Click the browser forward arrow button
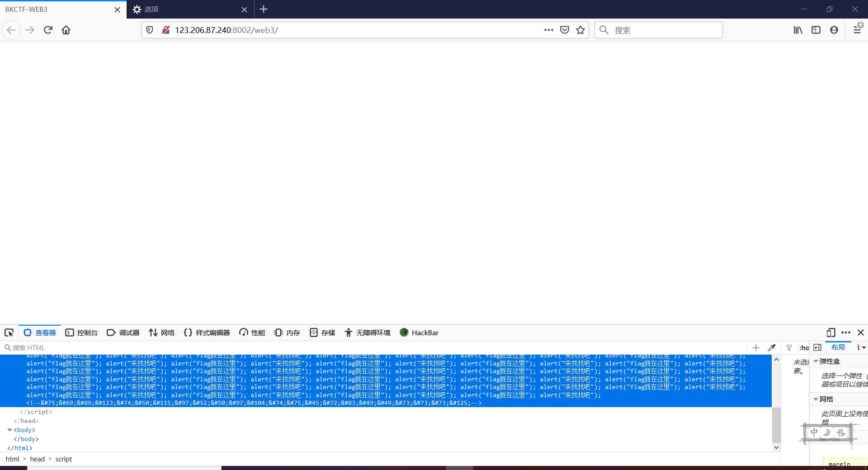The width and height of the screenshot is (868, 470). [30, 30]
